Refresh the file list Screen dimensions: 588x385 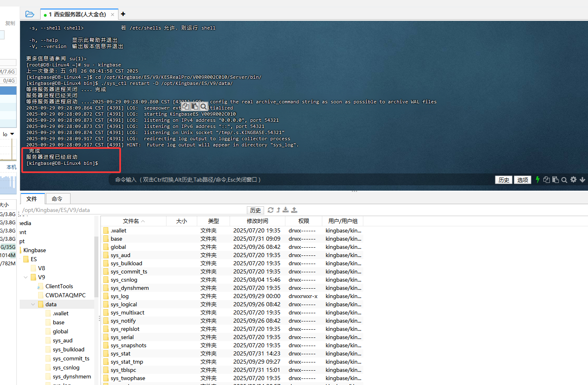271,210
